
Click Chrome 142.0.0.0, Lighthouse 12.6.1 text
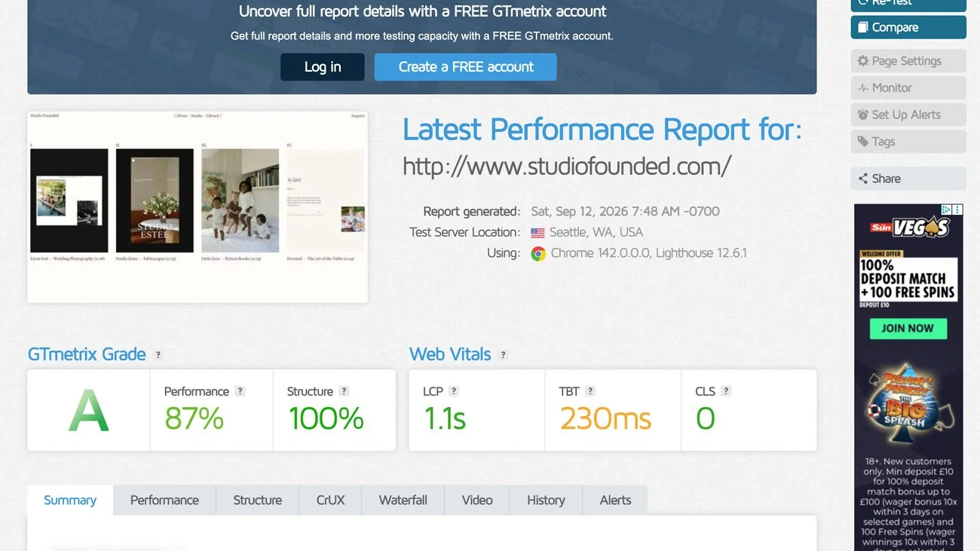coord(648,253)
